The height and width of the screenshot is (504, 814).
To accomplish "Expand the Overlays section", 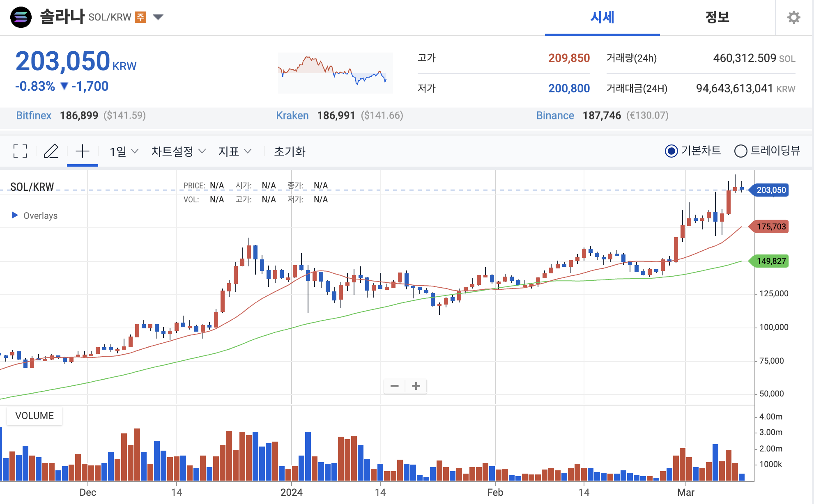I will click(x=15, y=215).
